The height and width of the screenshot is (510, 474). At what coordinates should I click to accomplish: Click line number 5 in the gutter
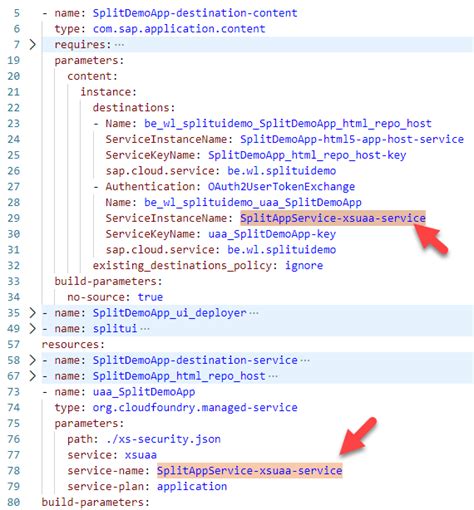tap(17, 13)
